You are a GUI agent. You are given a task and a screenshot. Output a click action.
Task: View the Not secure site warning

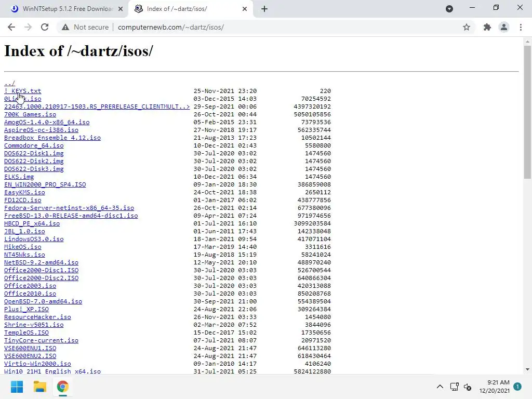(x=85, y=27)
